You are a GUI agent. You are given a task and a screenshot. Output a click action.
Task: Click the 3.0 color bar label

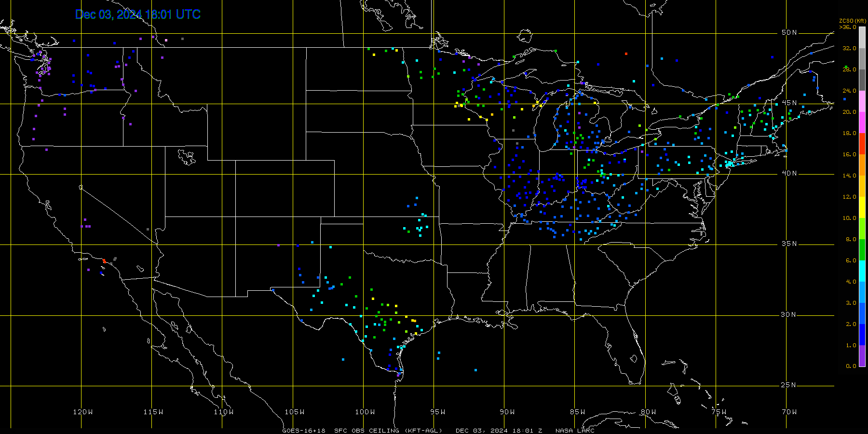[x=851, y=303]
